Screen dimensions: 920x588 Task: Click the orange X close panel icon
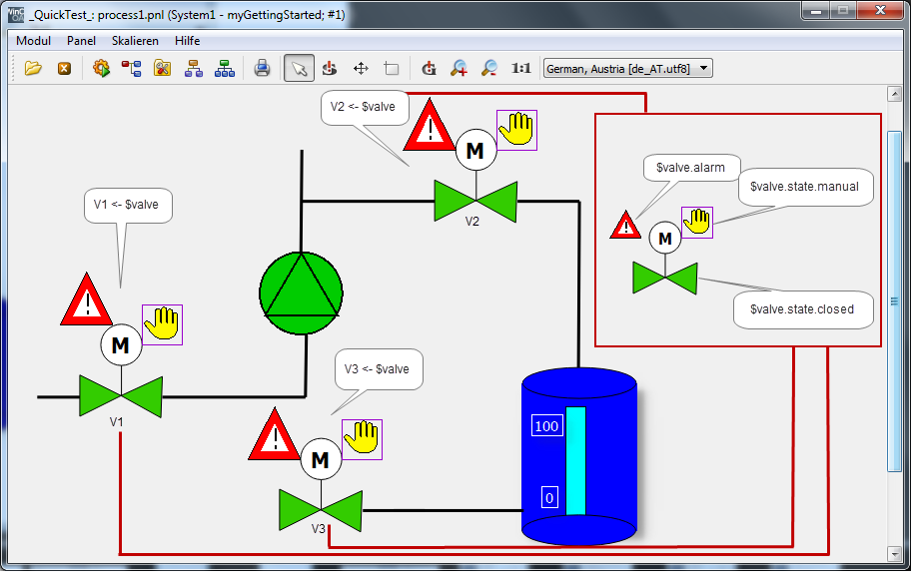[x=64, y=69]
